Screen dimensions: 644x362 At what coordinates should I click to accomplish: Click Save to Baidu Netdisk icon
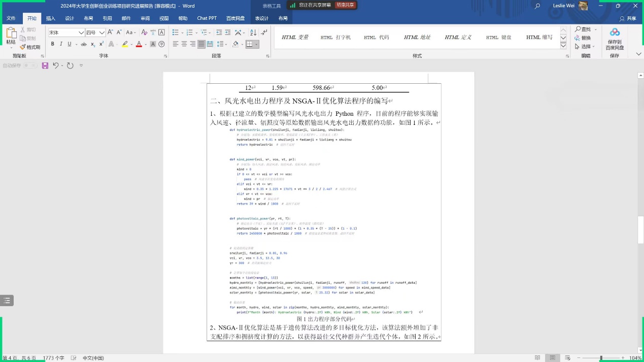click(x=614, y=38)
